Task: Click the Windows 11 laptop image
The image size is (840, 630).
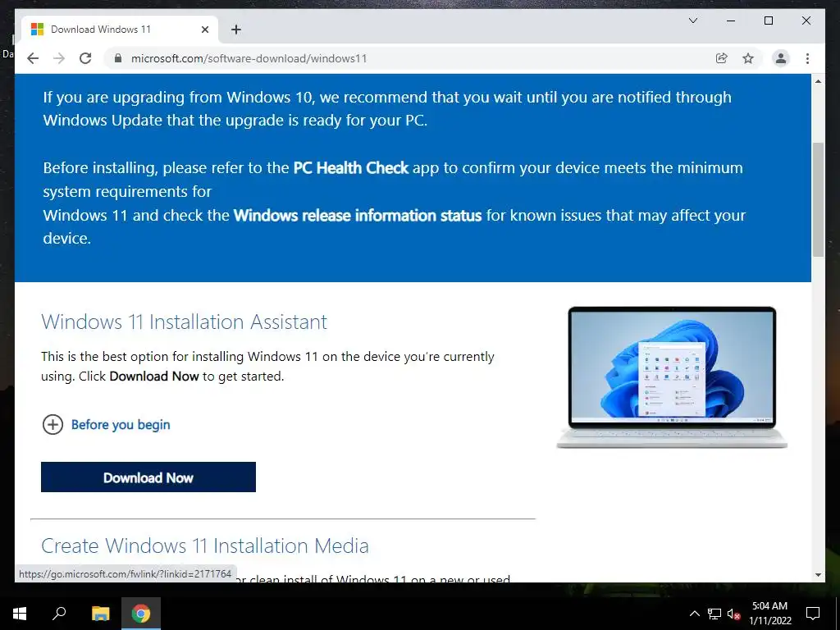Action: pyautogui.click(x=672, y=377)
